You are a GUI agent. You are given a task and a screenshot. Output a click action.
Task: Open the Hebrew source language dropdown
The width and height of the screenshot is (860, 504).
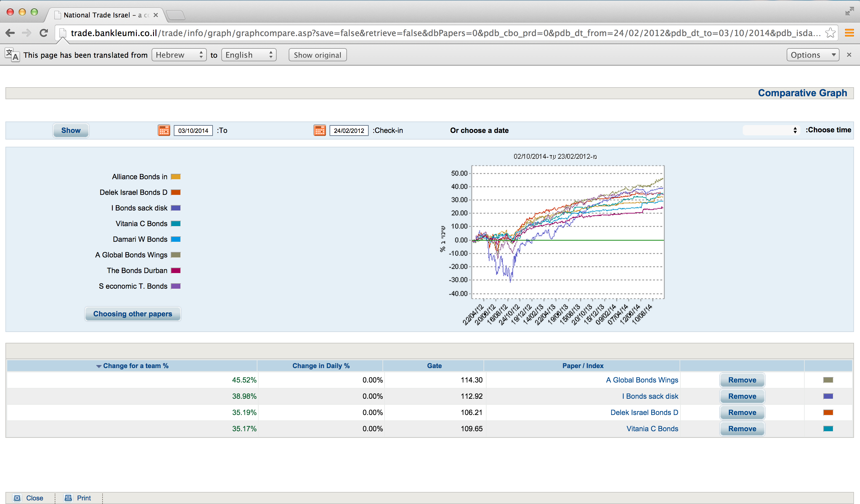point(179,55)
